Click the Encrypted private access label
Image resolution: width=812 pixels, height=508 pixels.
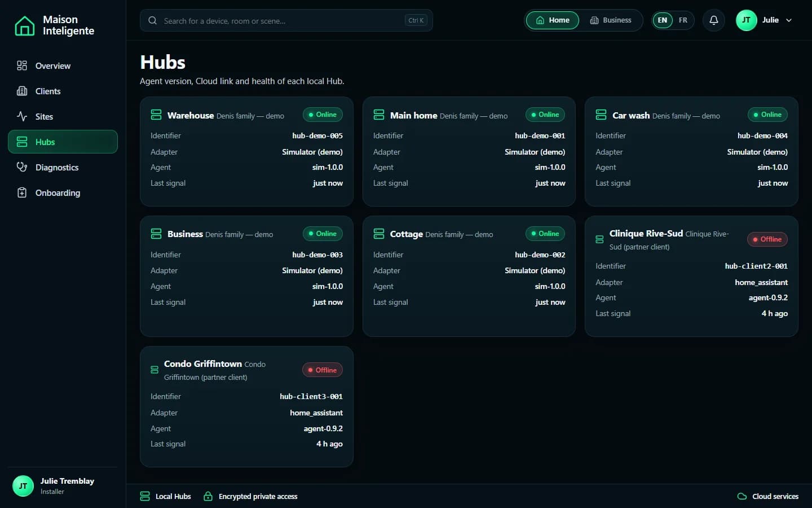click(258, 496)
